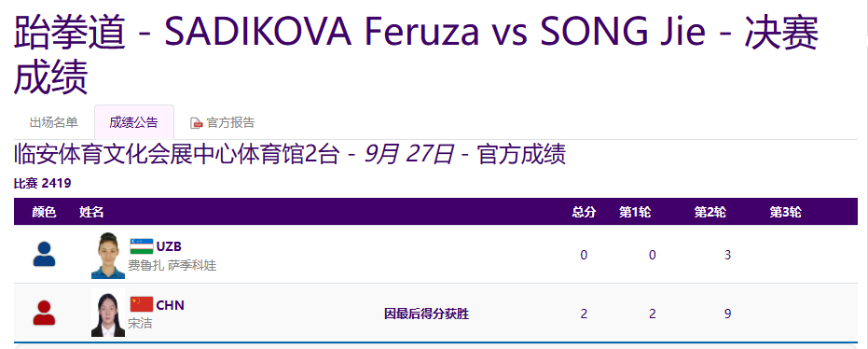Click the Uzbekistan flag icon
The width and height of the screenshot is (868, 349).
(x=142, y=246)
